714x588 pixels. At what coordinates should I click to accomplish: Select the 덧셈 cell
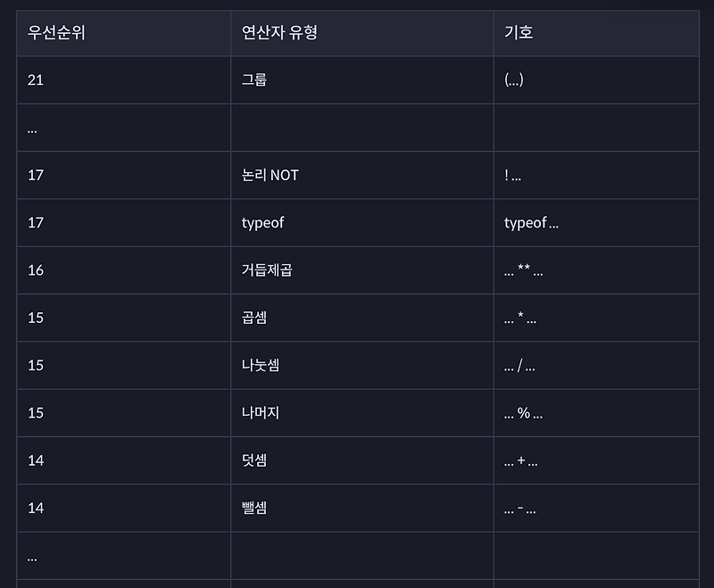pyautogui.click(x=362, y=460)
